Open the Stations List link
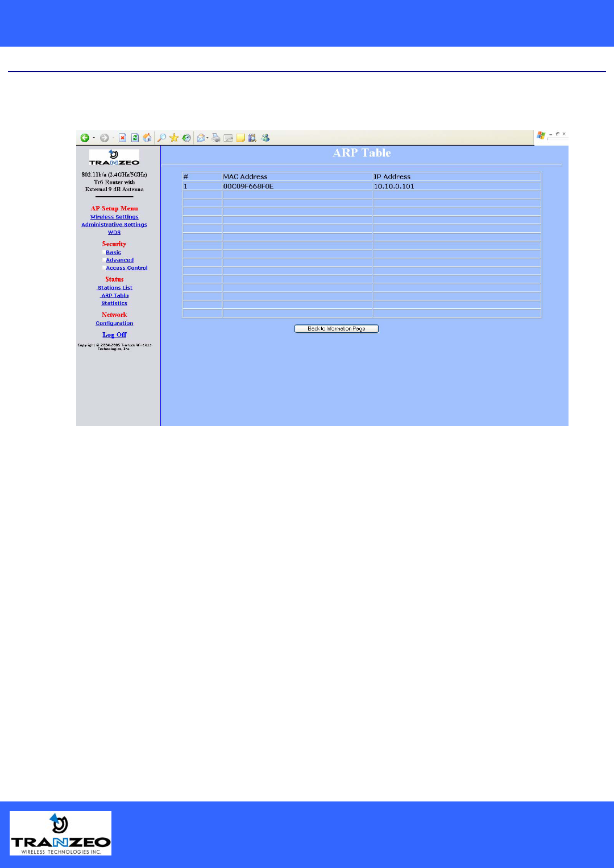 click(x=115, y=288)
